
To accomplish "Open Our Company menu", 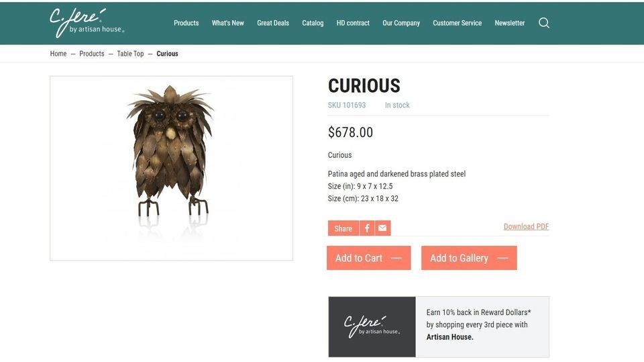I will 401,23.
